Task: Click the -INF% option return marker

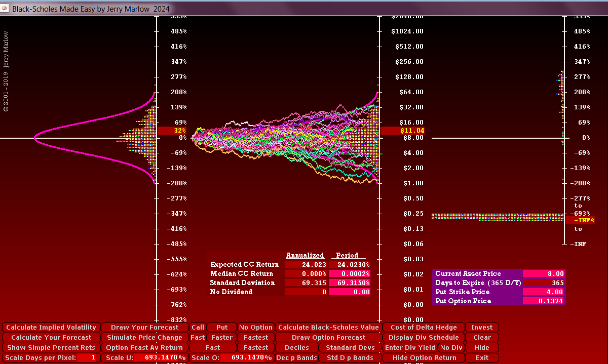Action: [x=580, y=220]
